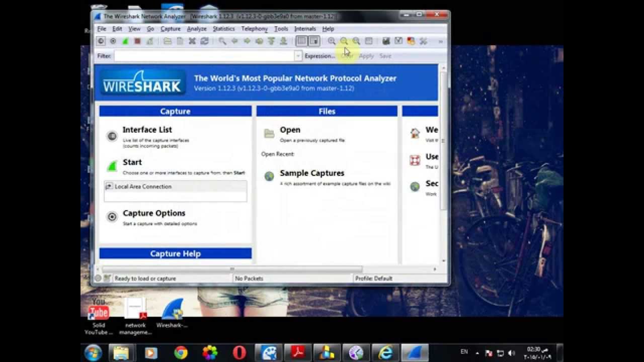The width and height of the screenshot is (644, 362).
Task: Toggle auto scroll in live capture toolbar button
Action: point(314,41)
